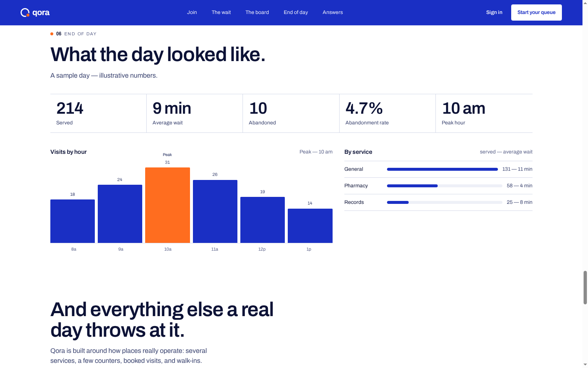The image size is (588, 368).
Task: Click 'What the day looked like.' heading
Action: [158, 54]
